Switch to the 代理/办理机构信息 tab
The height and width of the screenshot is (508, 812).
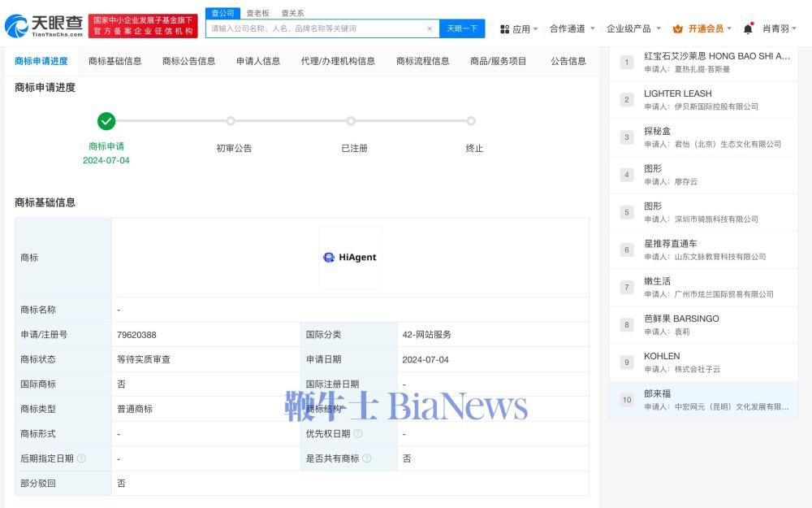point(338,61)
